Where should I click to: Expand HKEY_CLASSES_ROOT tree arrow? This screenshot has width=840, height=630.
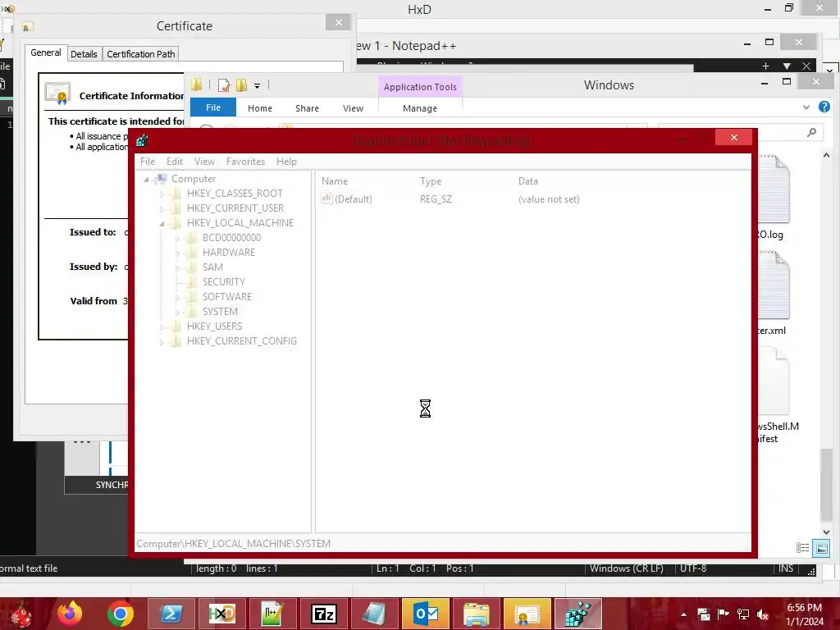coord(162,194)
